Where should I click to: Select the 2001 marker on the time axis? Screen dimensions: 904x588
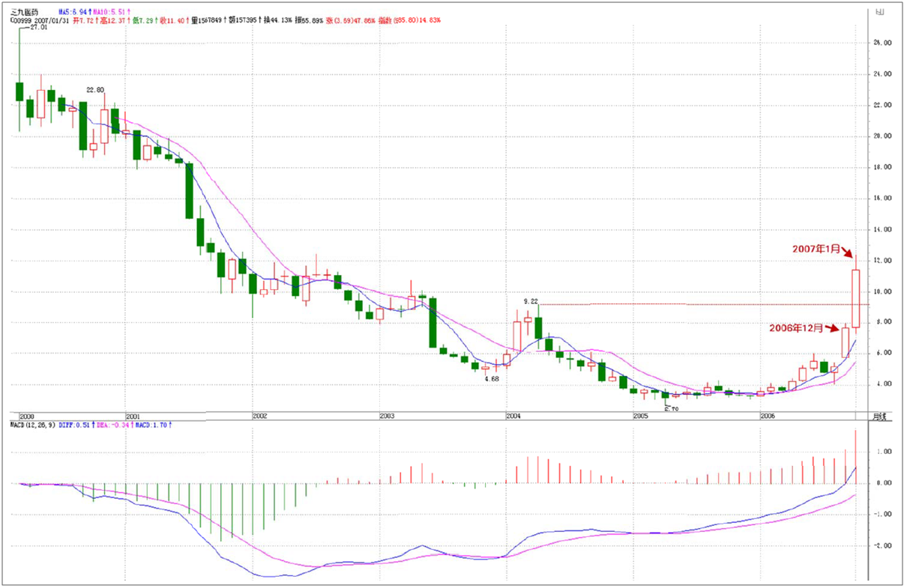133,415
